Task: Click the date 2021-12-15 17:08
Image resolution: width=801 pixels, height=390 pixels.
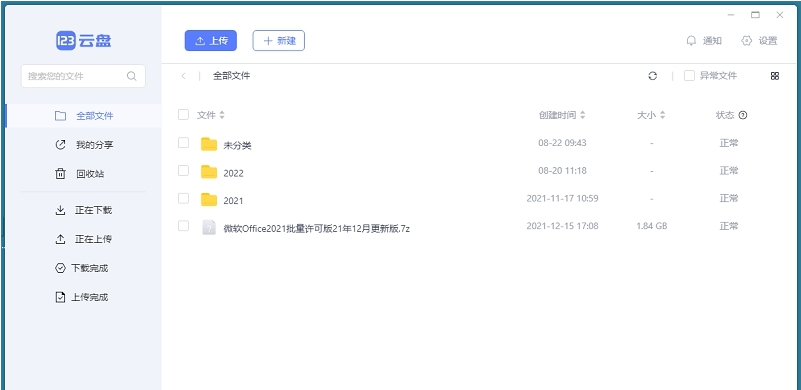Action: tap(562, 226)
